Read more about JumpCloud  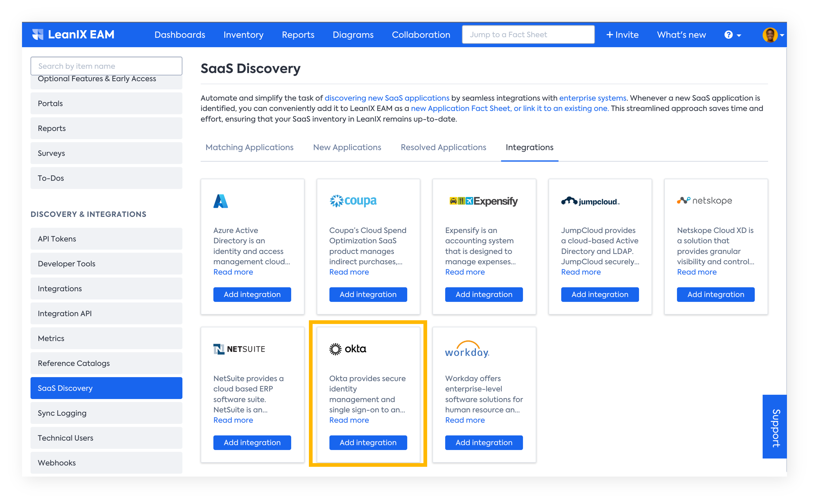[x=581, y=272]
